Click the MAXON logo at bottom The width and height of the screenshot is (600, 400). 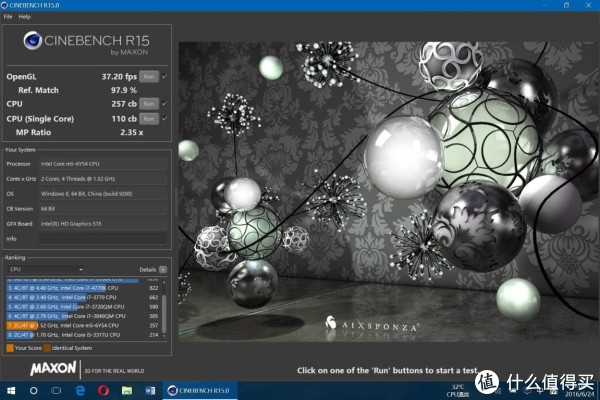coord(53,369)
